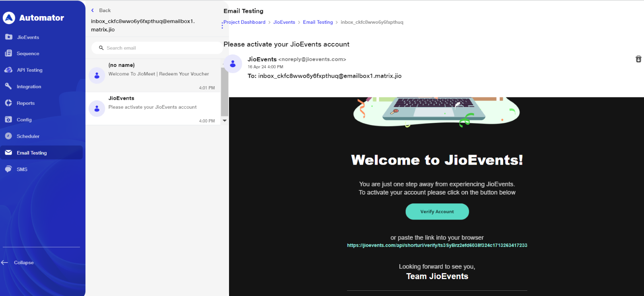644x296 pixels.
Task: Click the Config gear icon
Action: click(8, 119)
